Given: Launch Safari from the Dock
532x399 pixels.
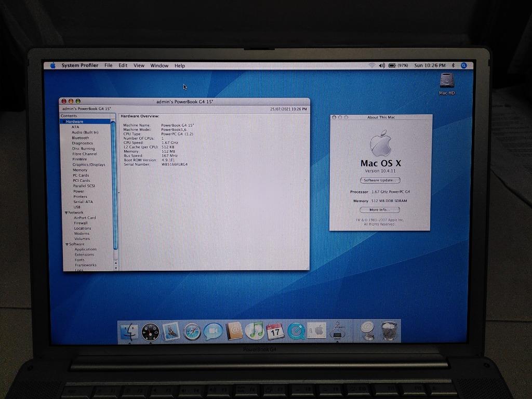Looking at the screenshot, I should [192, 331].
